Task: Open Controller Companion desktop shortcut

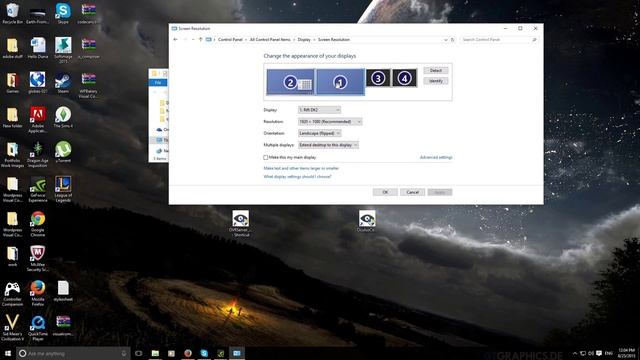Action: pyautogui.click(x=12, y=293)
